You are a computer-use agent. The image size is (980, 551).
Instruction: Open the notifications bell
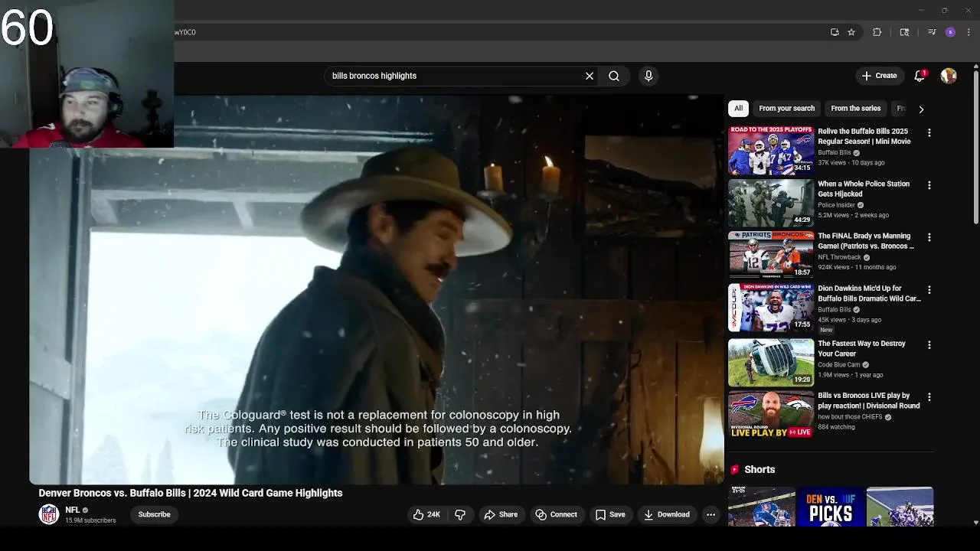(920, 76)
